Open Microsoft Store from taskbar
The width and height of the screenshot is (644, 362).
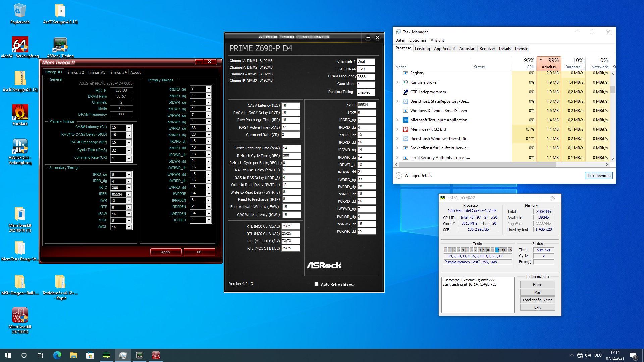pos(90,355)
